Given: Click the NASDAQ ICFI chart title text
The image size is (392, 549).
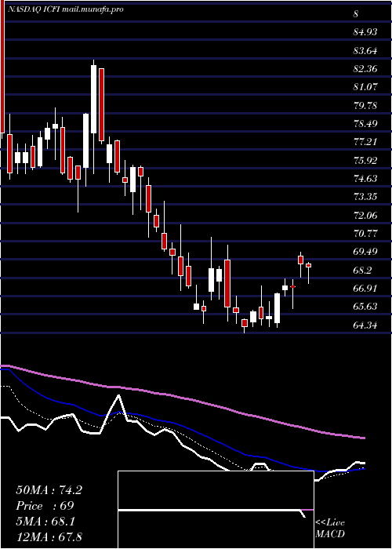Looking at the screenshot, I should pyautogui.click(x=66, y=9).
